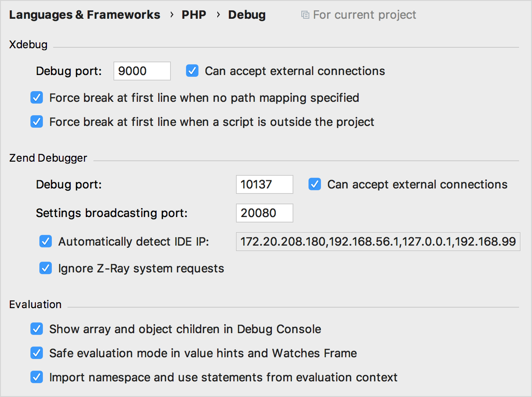Viewport: 532px width, 397px height.
Task: Click the 'Settings broadcasting port:' label
Action: click(112, 213)
